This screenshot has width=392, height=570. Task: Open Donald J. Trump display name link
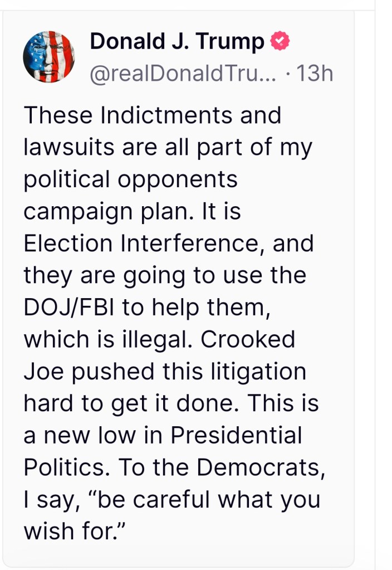(x=177, y=42)
